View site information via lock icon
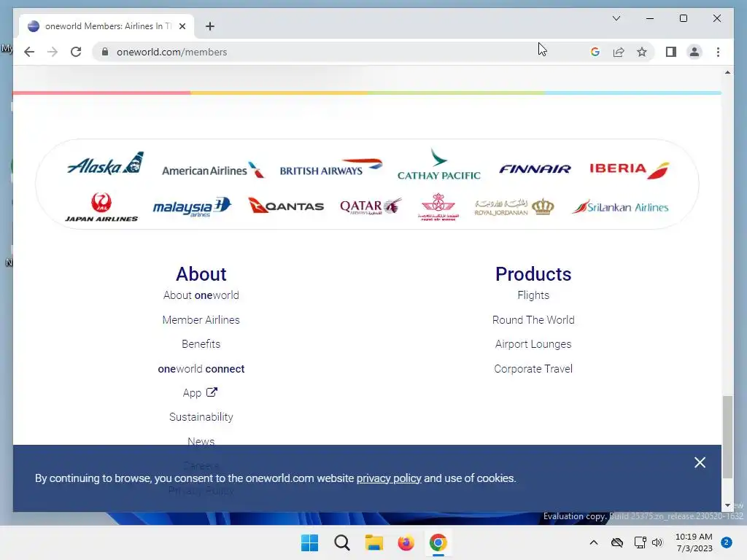Screen dimensions: 747x560 pos(105,52)
